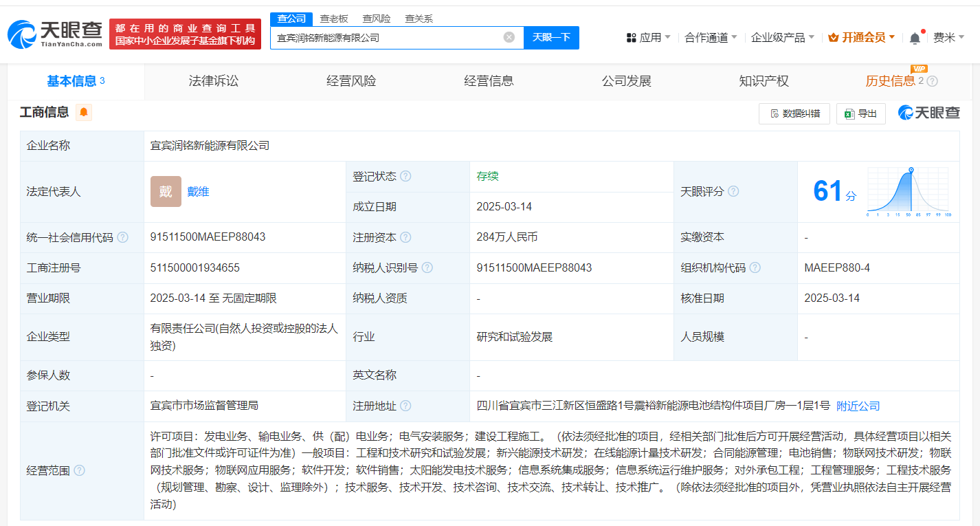Open help icon next to 天眼评分

pos(733,191)
